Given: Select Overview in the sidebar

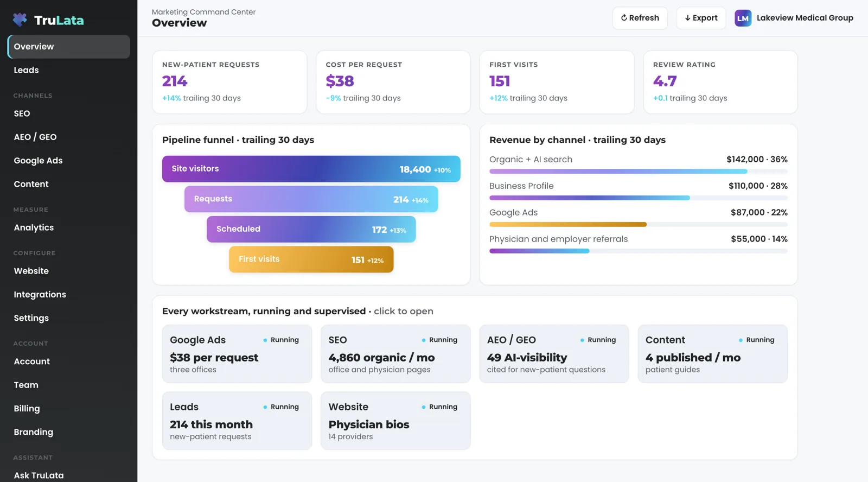Looking at the screenshot, I should (x=69, y=47).
